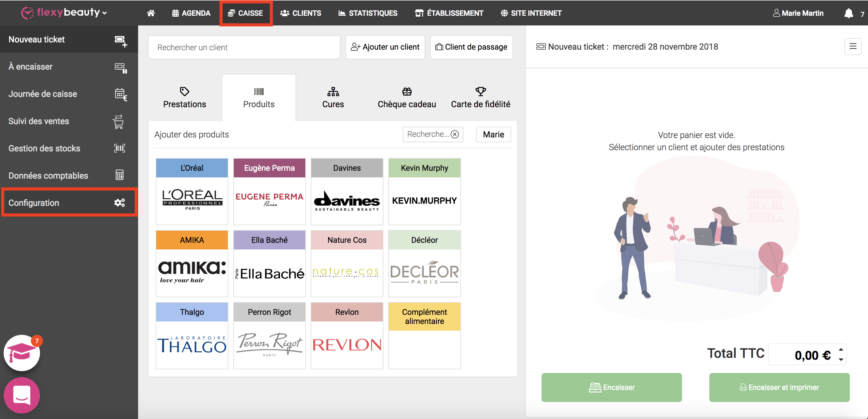Select the Eugène Perma brand tile

click(x=269, y=191)
